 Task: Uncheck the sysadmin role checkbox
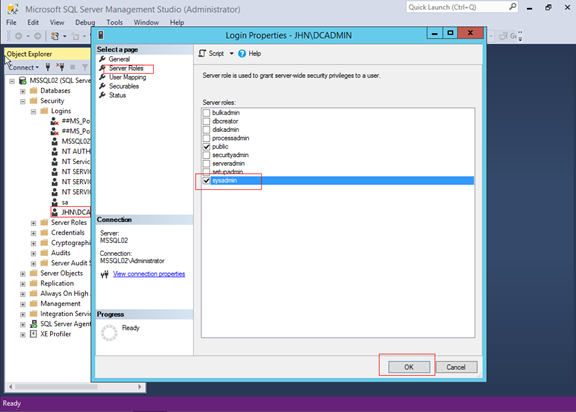[206, 180]
